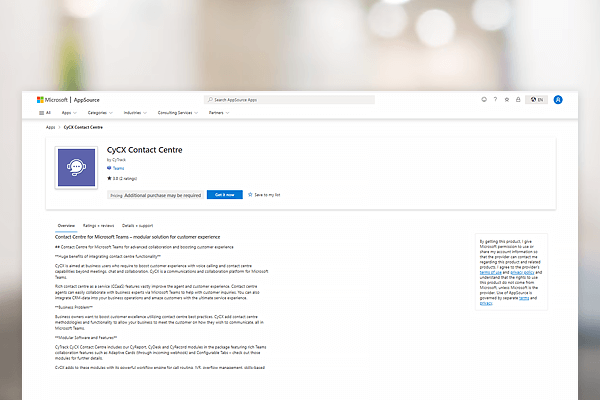The image size is (600, 400).
Task: Click the Microsoft logo
Action: pos(52,100)
